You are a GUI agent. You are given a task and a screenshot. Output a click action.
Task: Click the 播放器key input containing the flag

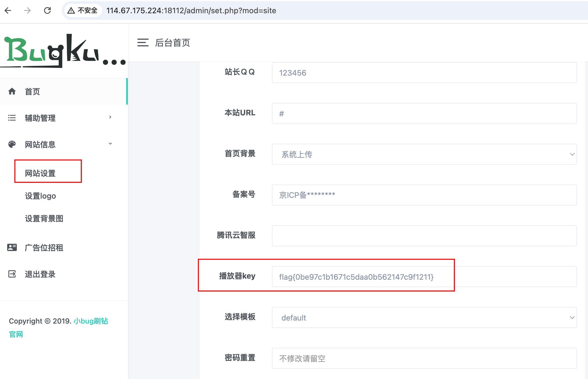[356, 277]
